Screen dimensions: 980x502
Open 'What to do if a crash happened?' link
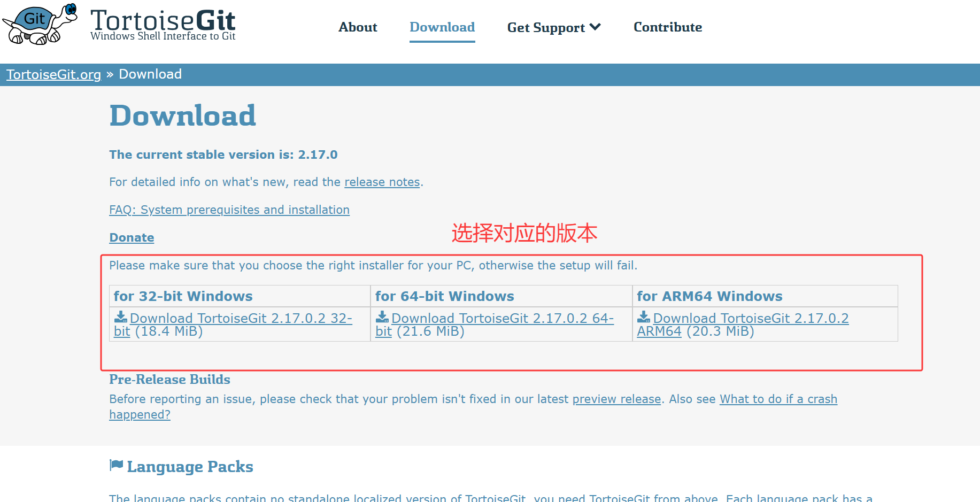[778, 399]
